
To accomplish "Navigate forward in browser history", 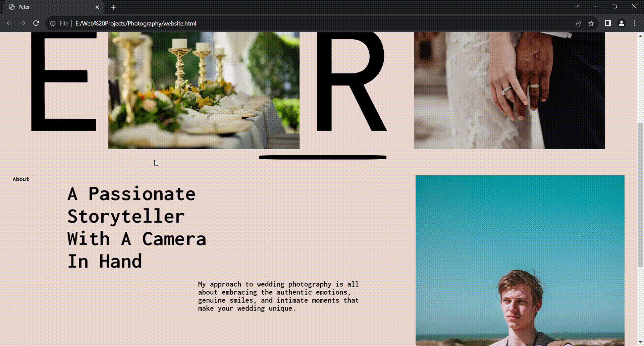I will [x=22, y=23].
